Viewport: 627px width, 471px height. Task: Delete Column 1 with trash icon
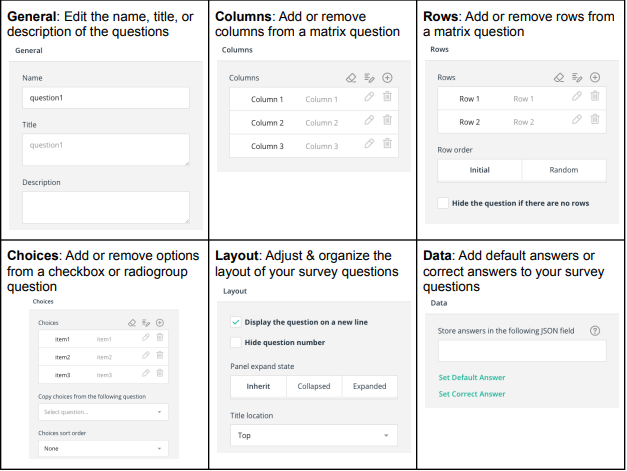[387, 96]
